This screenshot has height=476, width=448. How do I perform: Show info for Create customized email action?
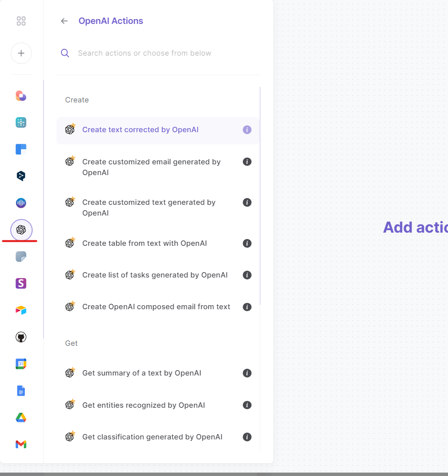click(x=247, y=162)
